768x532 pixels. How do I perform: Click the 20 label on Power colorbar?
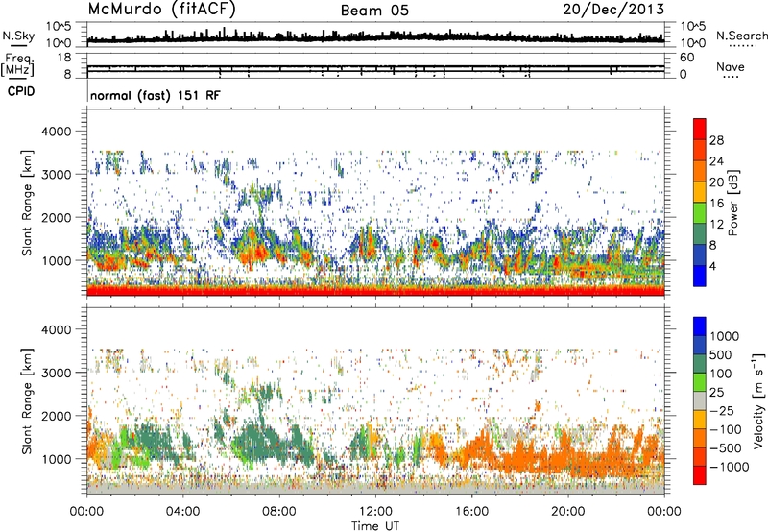point(716,182)
